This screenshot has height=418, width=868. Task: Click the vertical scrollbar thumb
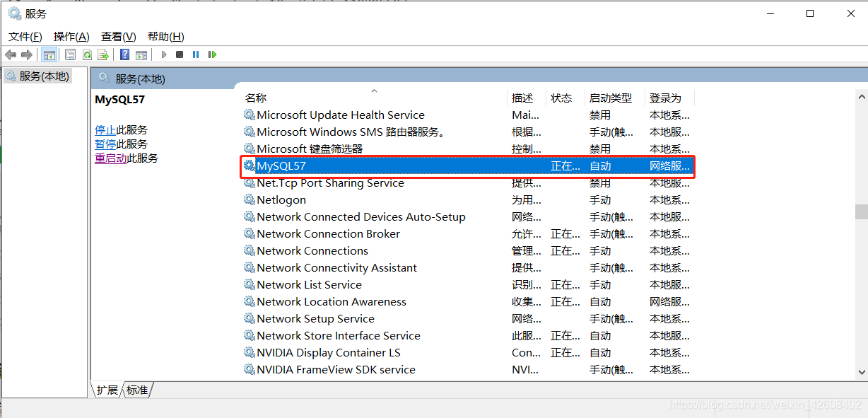[861, 212]
